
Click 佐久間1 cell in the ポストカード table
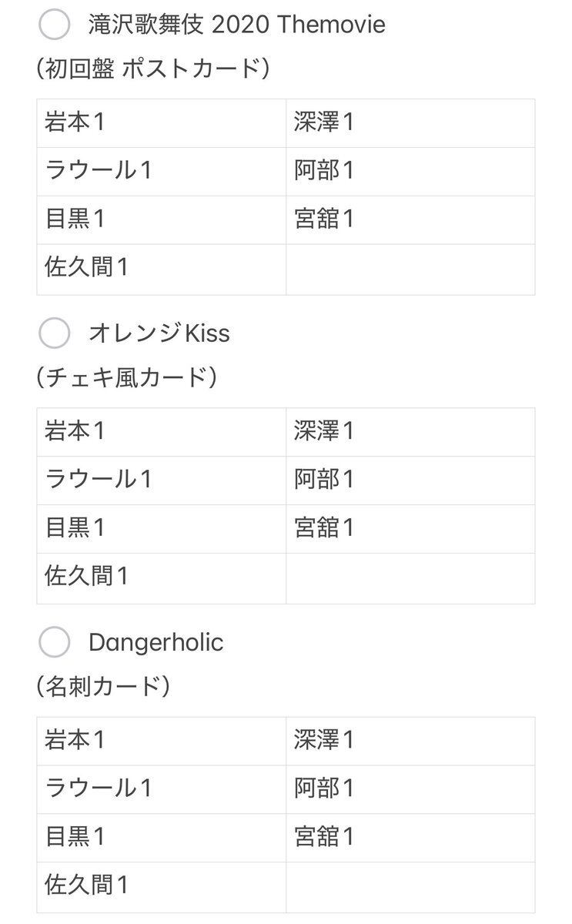tap(162, 269)
